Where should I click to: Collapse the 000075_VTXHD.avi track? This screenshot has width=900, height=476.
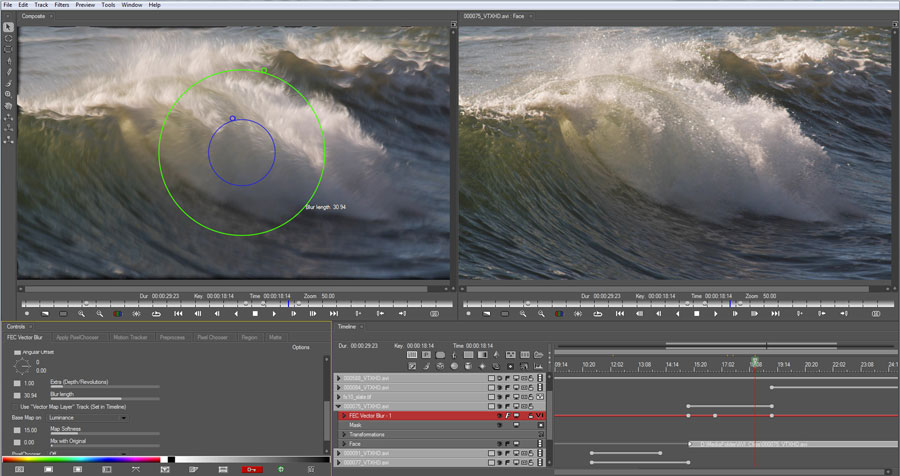(x=339, y=407)
